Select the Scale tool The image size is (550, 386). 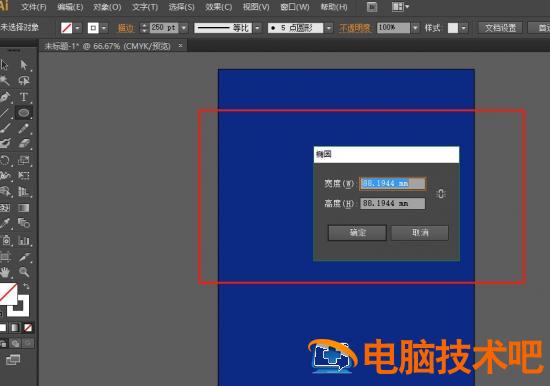click(24, 160)
